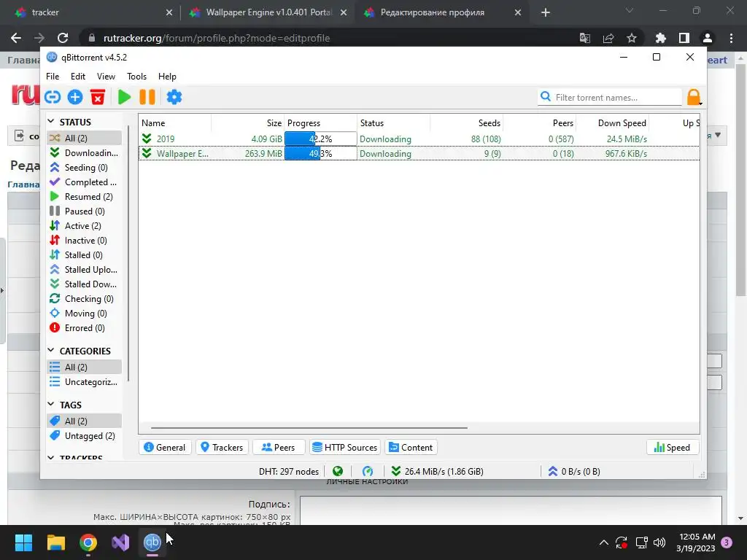The height and width of the screenshot is (560, 747).
Task: Open the Tools menu
Action: (136, 76)
